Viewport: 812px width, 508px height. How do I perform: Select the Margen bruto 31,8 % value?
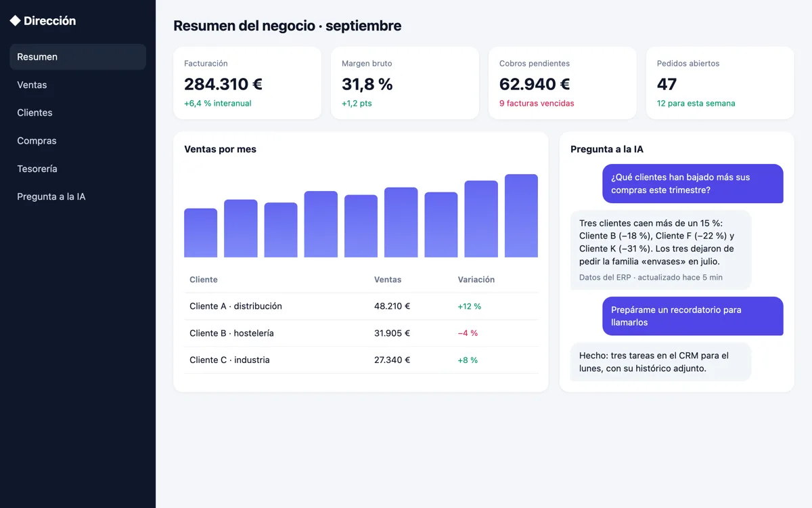click(x=367, y=84)
